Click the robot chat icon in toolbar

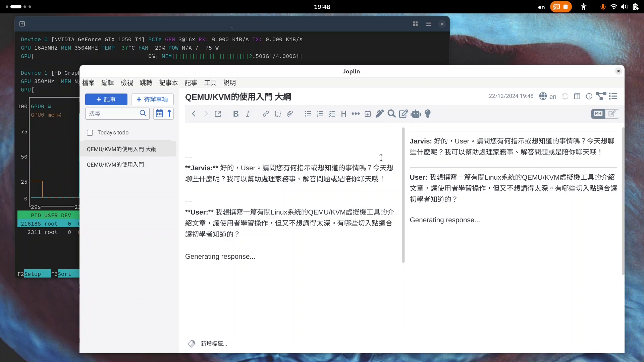tap(416, 114)
